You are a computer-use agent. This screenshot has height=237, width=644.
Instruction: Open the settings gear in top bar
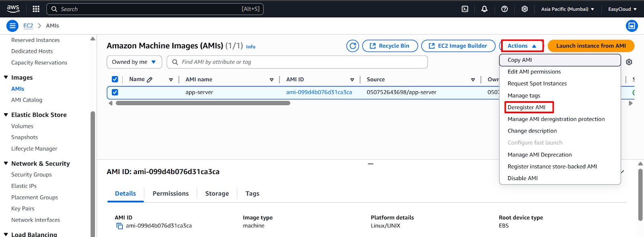click(524, 9)
